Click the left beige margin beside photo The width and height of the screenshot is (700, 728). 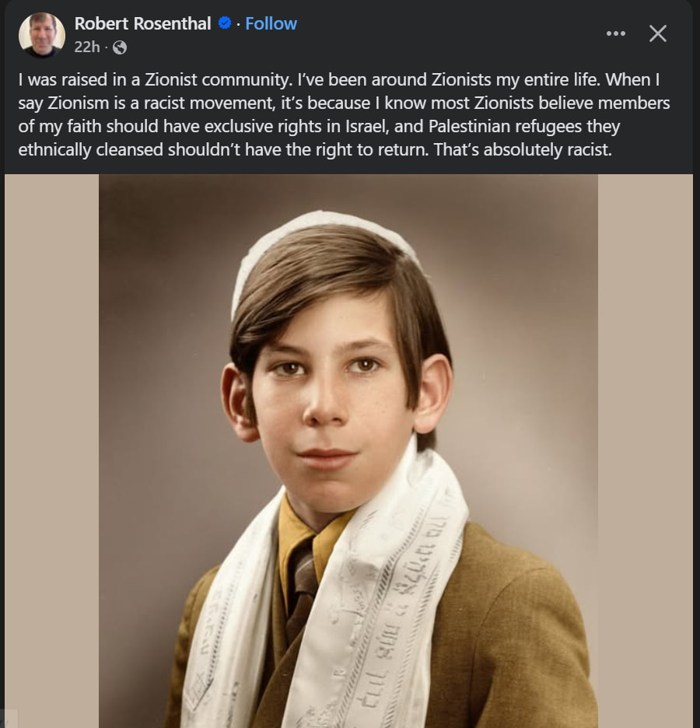pyautogui.click(x=51, y=451)
